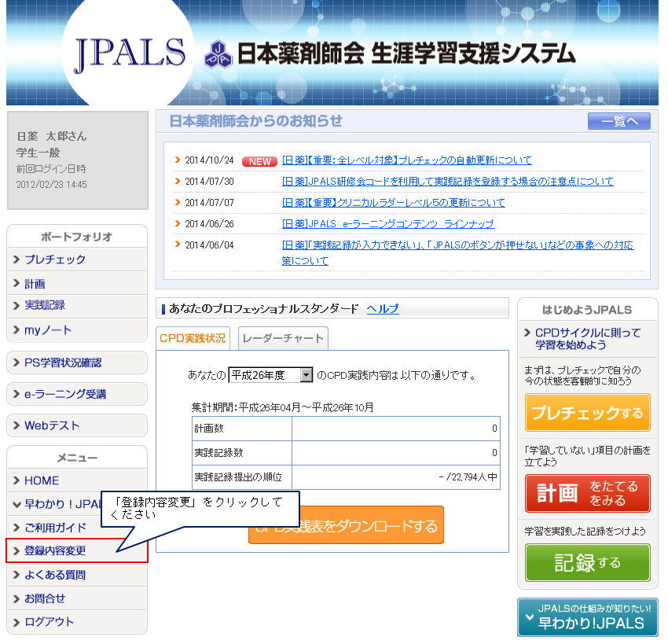This screenshot has height=644, width=668.
Task: Click the green 記録する button
Action: tap(588, 562)
